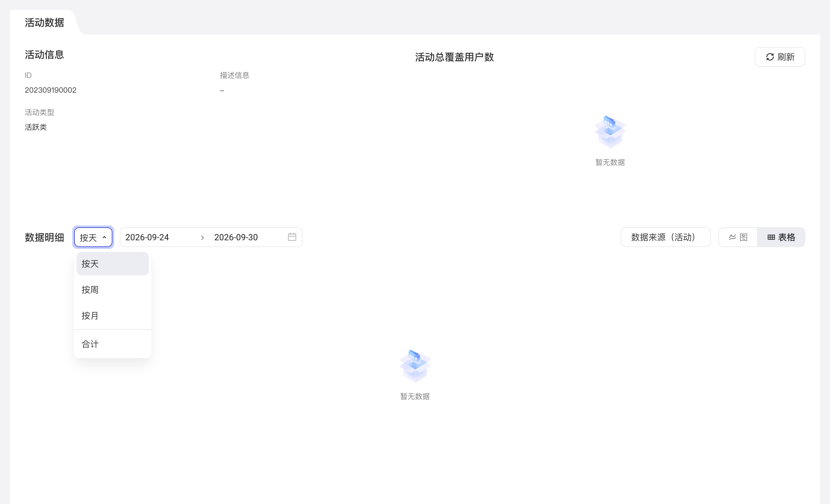Choose 按天 from the dropdown list
The image size is (830, 504).
click(112, 264)
